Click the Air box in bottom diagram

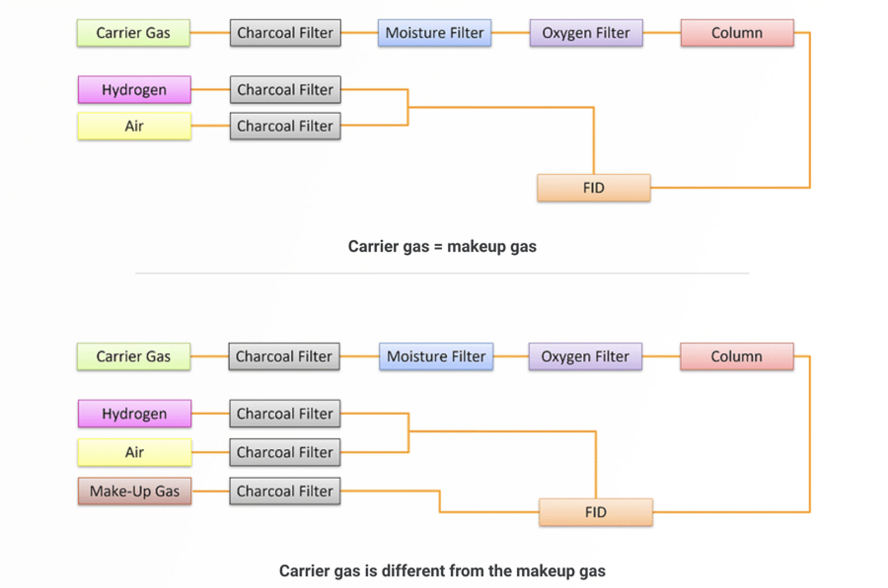tap(134, 453)
